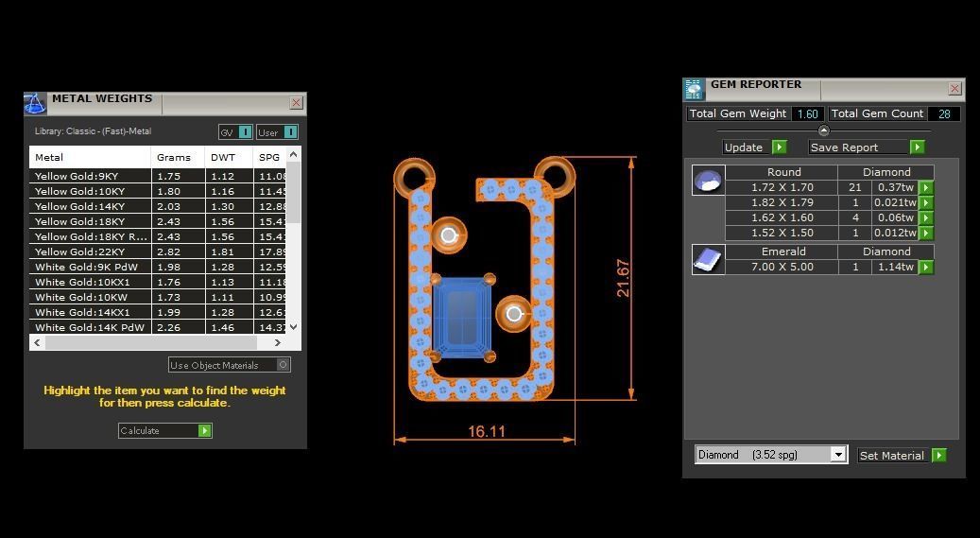Click green arrow for 1.82 X 1.79 row
980x538 pixels.
926,202
